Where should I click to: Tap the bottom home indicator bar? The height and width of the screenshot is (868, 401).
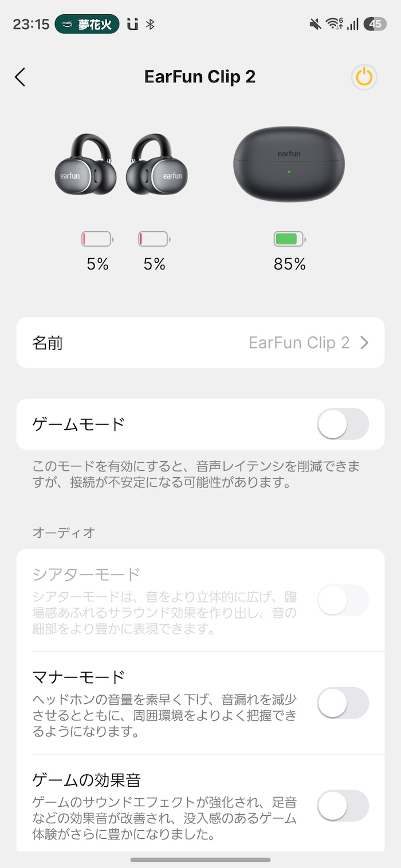(x=200, y=859)
